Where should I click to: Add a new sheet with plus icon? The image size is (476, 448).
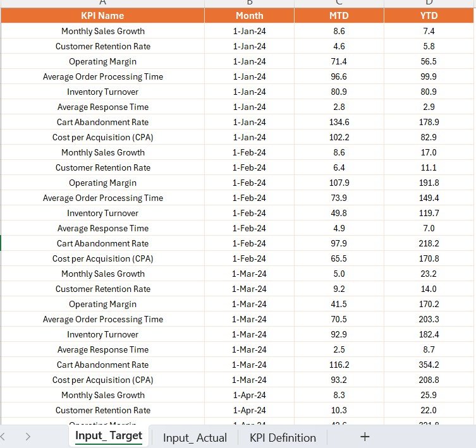(365, 437)
